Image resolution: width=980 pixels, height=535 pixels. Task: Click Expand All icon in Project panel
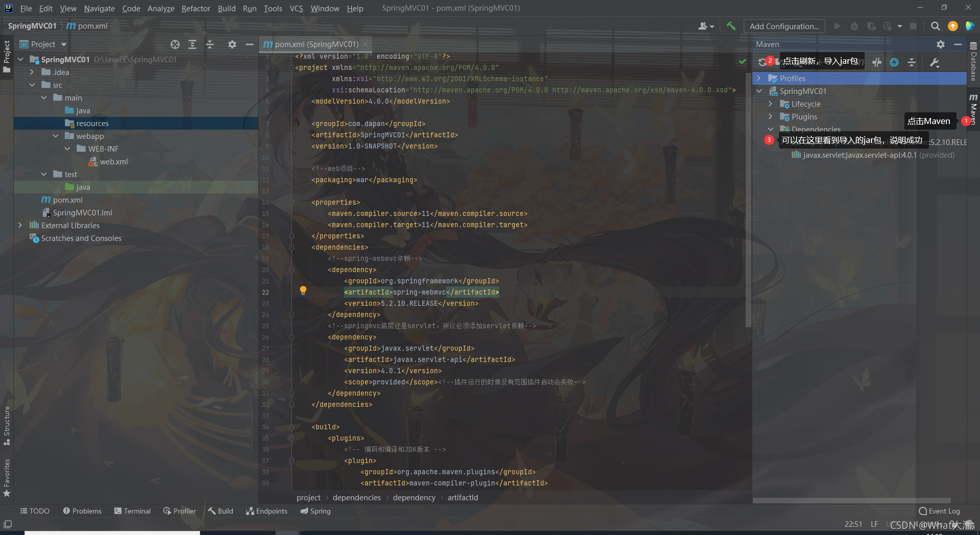coord(192,44)
